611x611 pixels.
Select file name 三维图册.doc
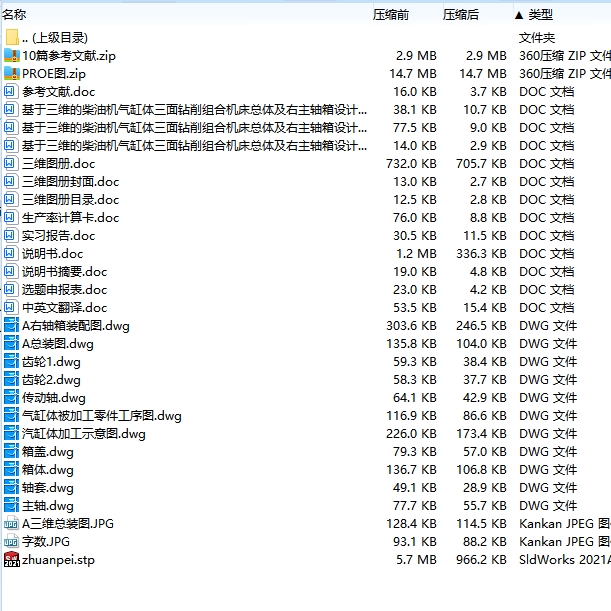coord(58,164)
